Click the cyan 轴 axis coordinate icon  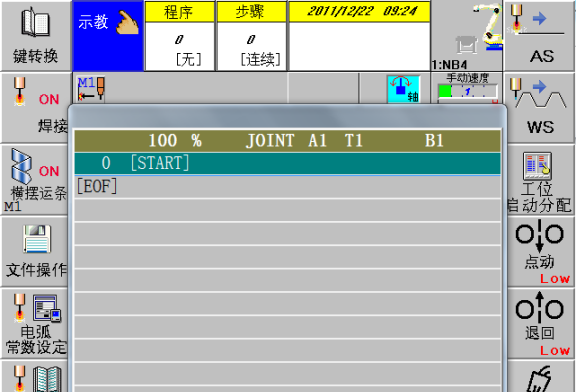click(x=403, y=89)
